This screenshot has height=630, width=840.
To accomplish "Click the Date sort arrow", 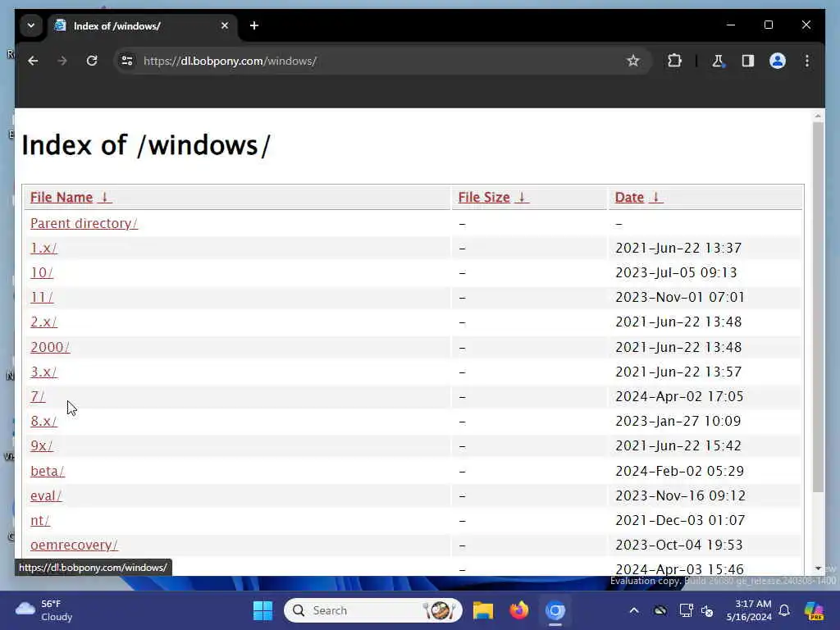I will [655, 197].
